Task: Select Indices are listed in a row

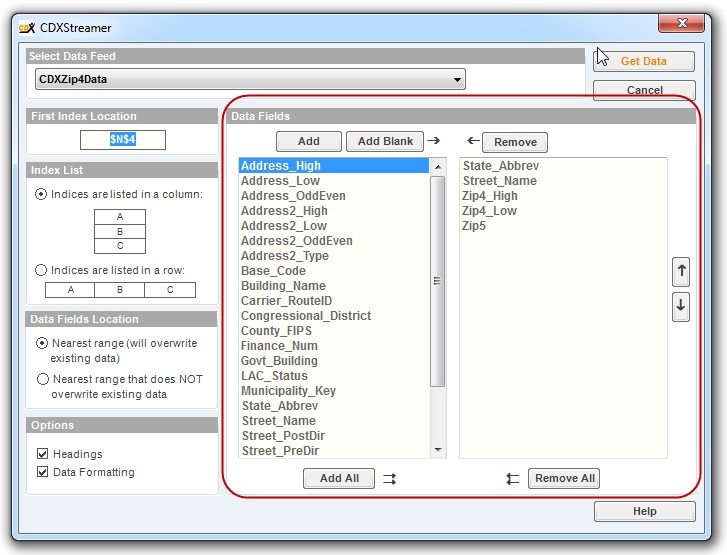Action: (x=41, y=270)
